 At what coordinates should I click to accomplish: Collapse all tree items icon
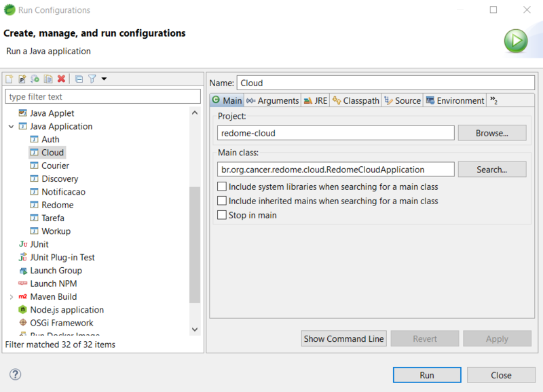coord(79,79)
